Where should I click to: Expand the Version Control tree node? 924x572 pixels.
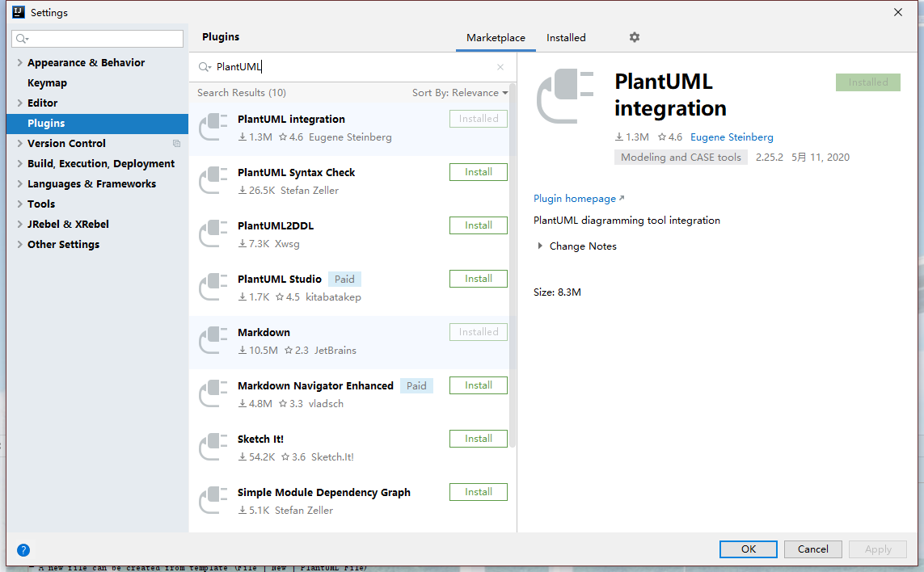point(19,143)
